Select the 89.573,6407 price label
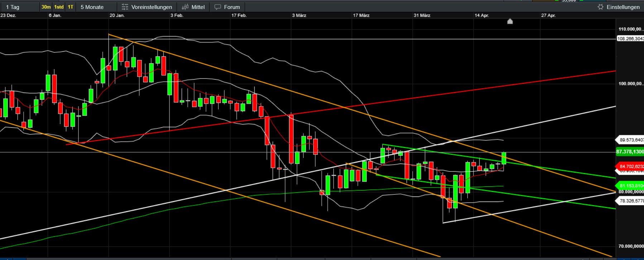The width and height of the screenshot is (644, 260). [x=630, y=140]
